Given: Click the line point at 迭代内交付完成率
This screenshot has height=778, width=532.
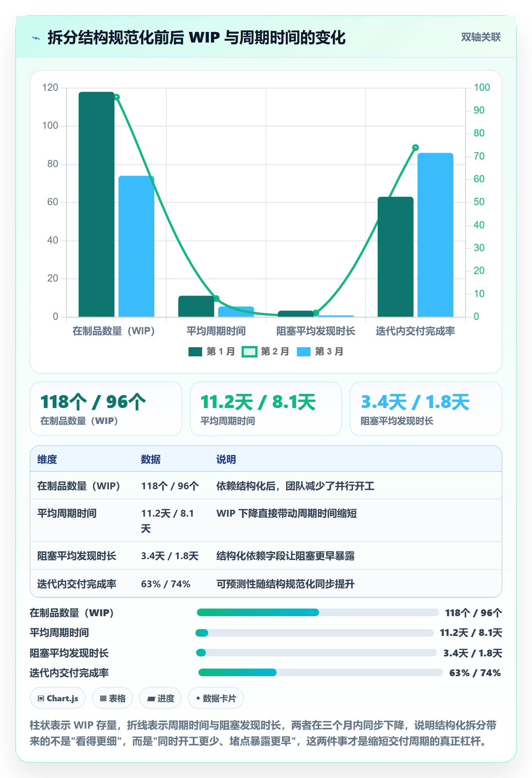Looking at the screenshot, I should coord(415,147).
